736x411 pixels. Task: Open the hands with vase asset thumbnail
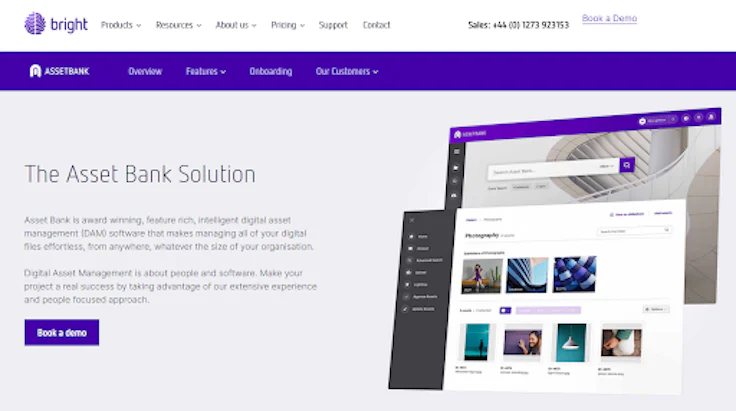621,343
